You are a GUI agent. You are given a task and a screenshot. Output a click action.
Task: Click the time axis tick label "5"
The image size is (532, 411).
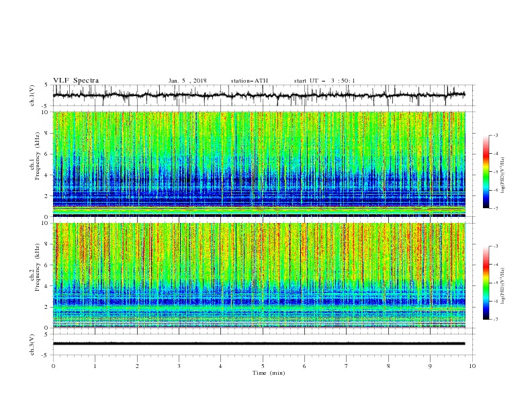[x=263, y=366]
